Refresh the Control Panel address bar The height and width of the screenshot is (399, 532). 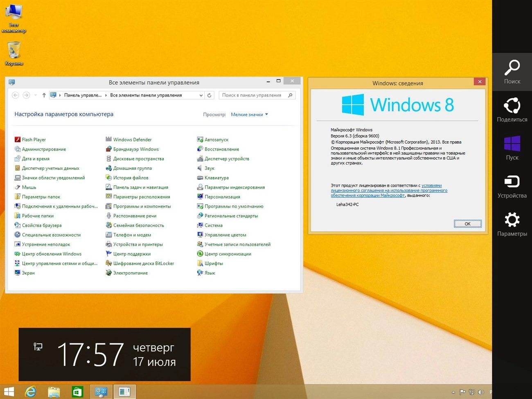pyautogui.click(x=209, y=95)
